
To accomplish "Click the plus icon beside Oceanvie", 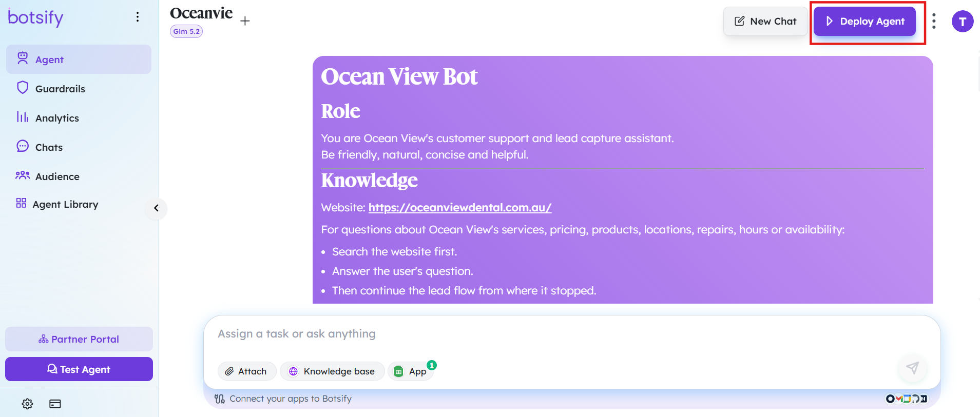I will pos(245,21).
